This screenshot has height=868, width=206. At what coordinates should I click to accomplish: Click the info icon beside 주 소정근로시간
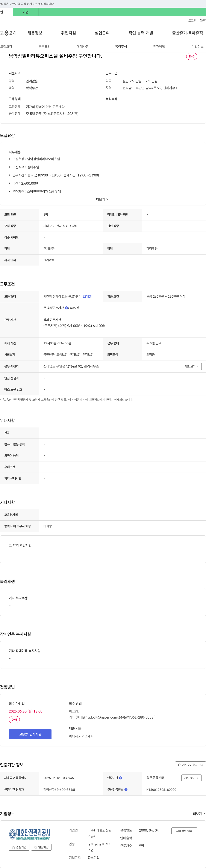click(67, 308)
